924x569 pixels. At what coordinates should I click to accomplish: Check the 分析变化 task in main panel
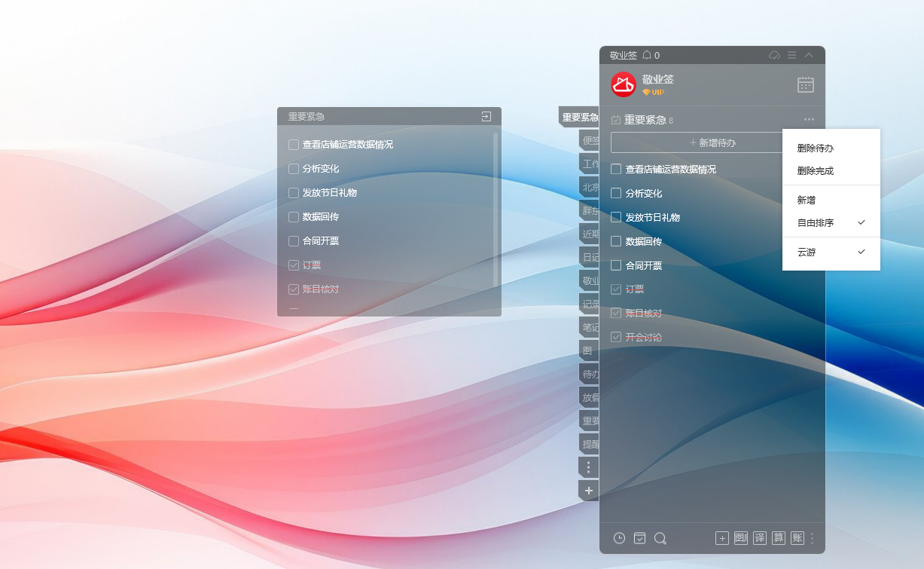tap(616, 194)
